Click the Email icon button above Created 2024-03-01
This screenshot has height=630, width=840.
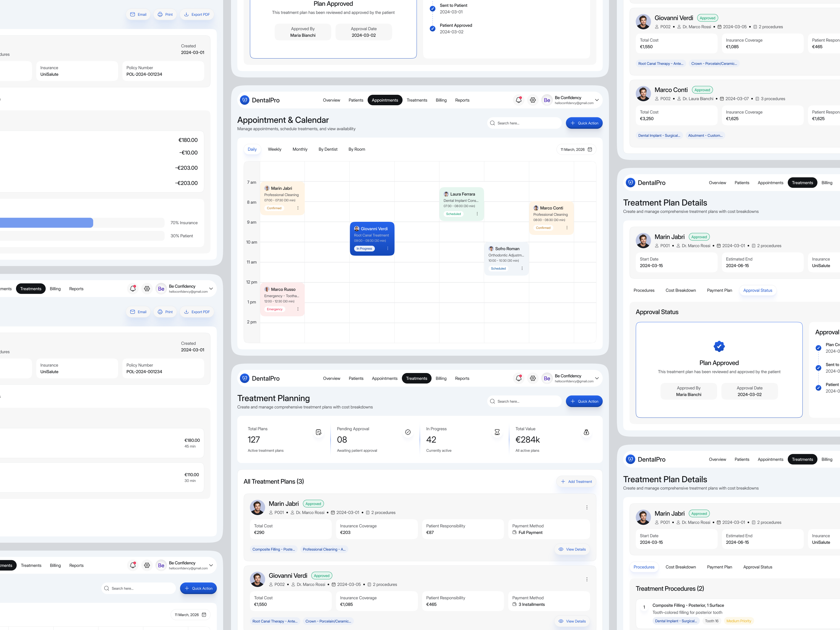pyautogui.click(x=138, y=14)
